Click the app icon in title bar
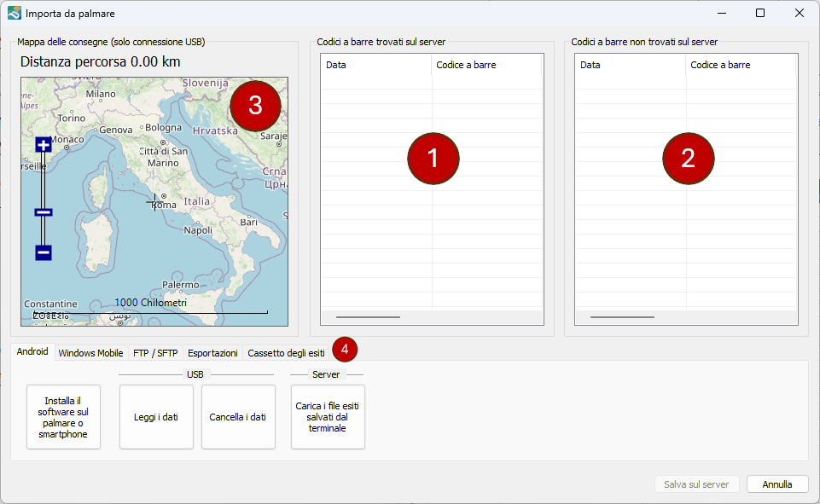The image size is (820, 504). click(14, 13)
